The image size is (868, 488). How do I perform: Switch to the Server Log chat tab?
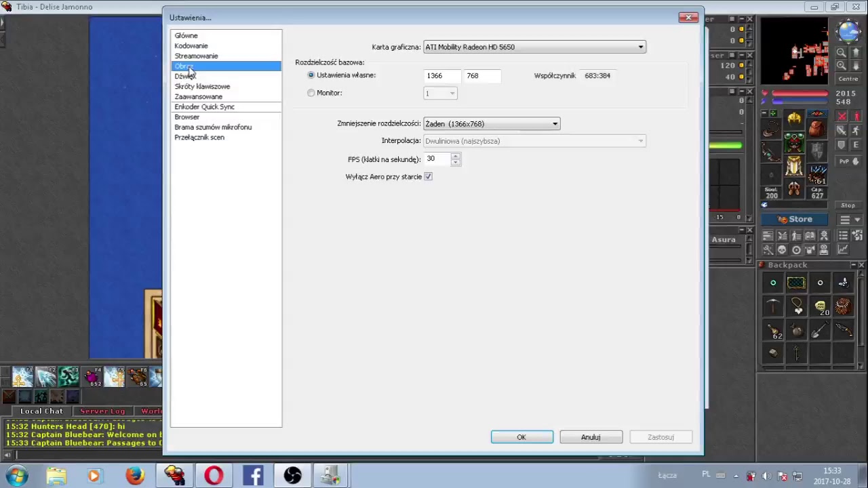(102, 411)
